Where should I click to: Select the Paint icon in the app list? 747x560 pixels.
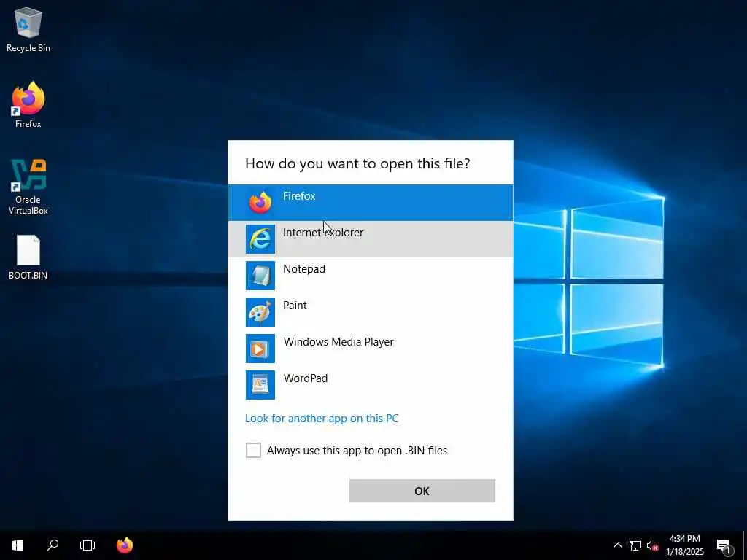click(260, 312)
